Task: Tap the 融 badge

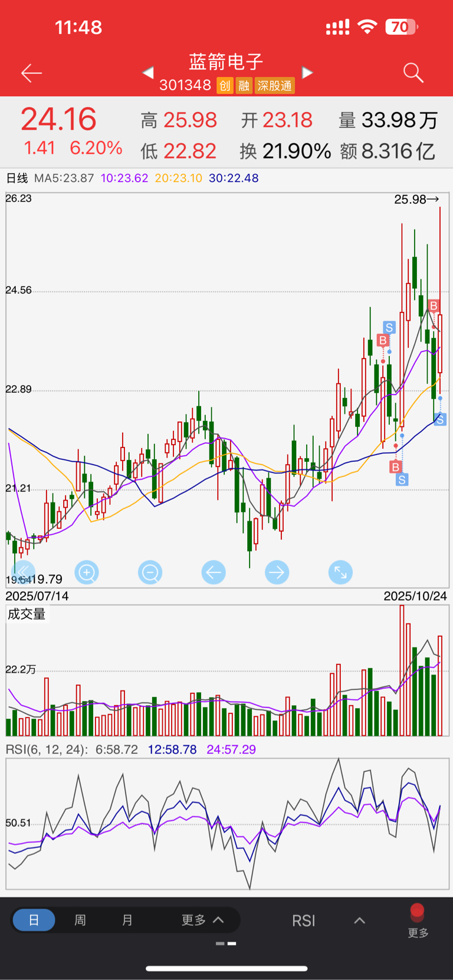Action: [244, 85]
